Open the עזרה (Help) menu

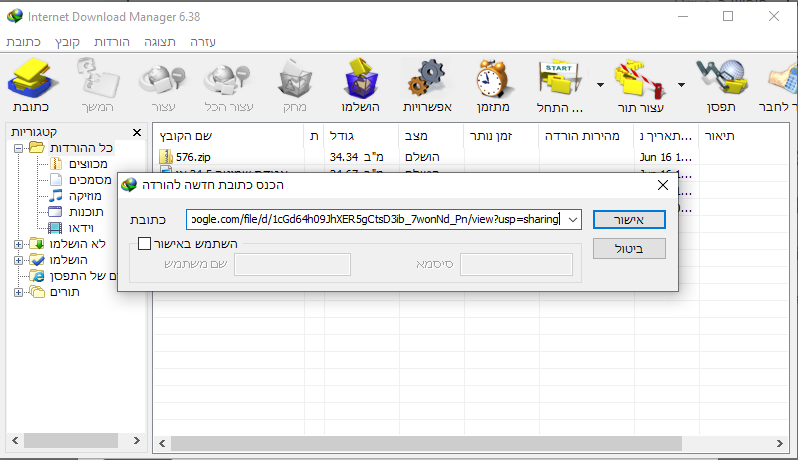(203, 42)
